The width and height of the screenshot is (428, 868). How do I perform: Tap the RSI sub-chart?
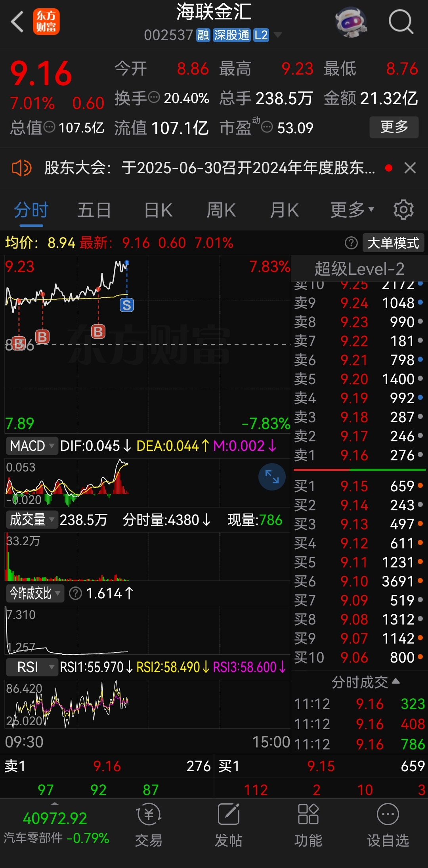pyautogui.click(x=147, y=703)
